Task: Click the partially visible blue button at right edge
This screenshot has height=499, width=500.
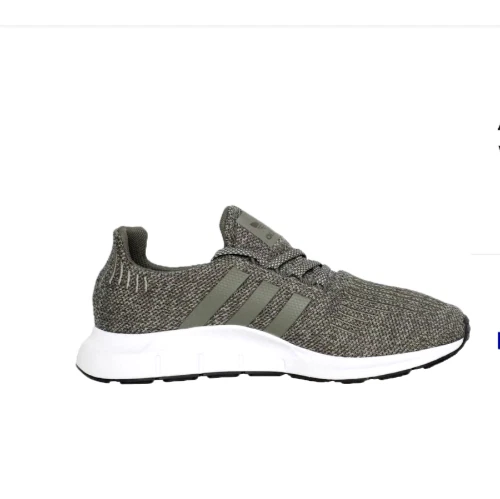Action: [x=499, y=340]
